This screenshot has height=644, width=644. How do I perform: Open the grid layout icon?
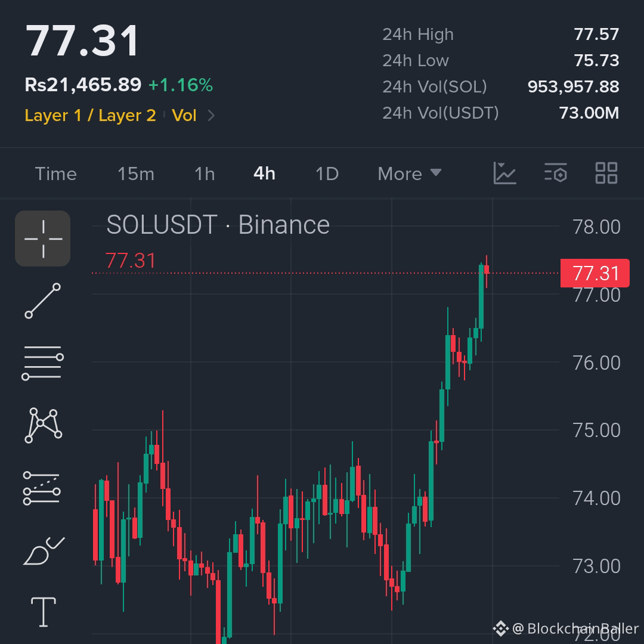click(x=606, y=173)
